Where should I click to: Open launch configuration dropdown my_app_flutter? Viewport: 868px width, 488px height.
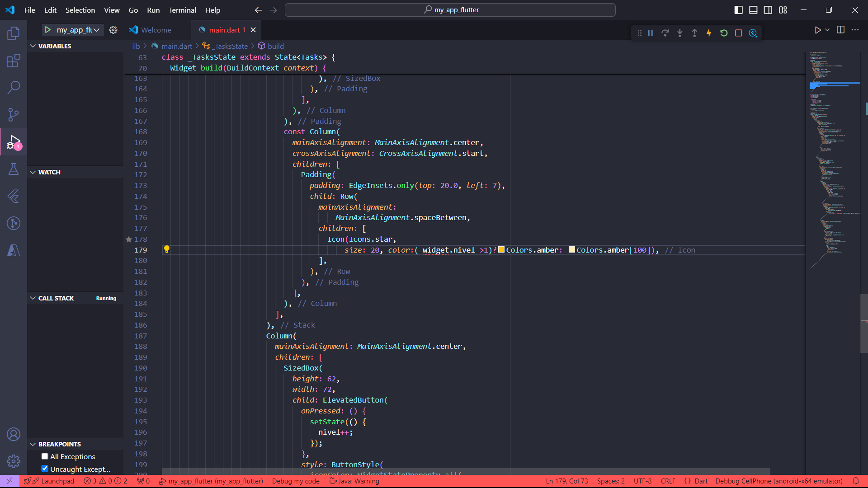(78, 30)
